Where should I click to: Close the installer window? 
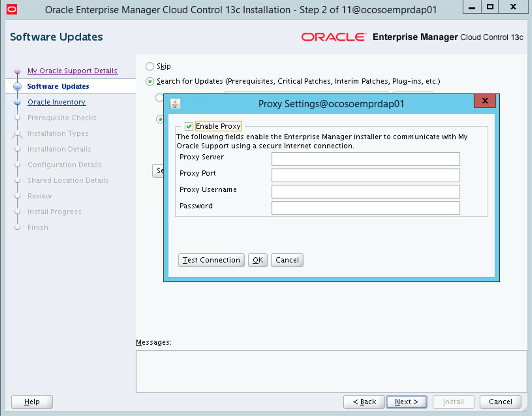[x=513, y=7]
